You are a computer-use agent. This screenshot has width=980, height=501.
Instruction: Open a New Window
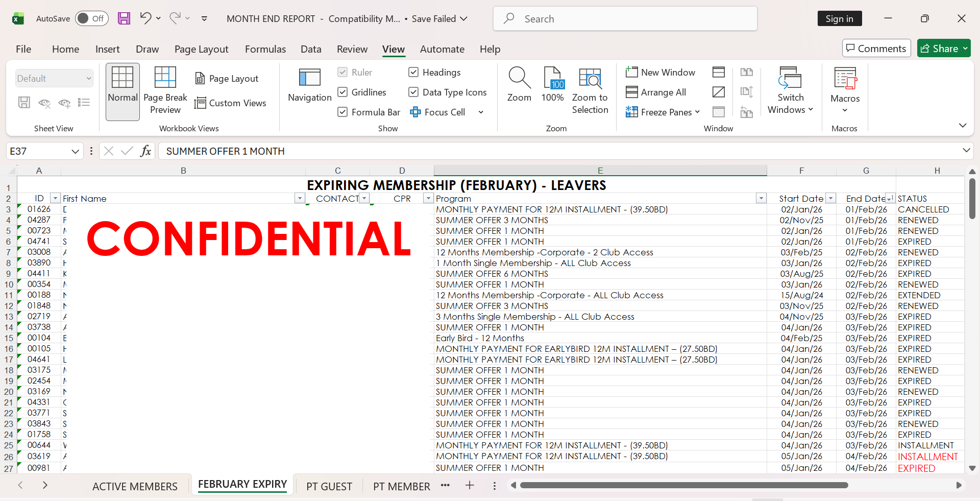tap(660, 73)
